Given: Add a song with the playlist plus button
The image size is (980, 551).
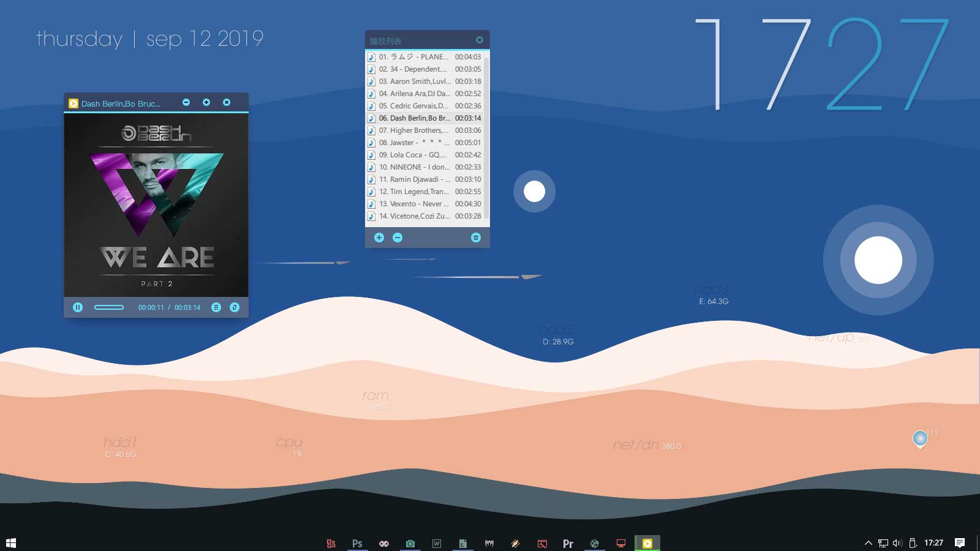Looking at the screenshot, I should (379, 238).
